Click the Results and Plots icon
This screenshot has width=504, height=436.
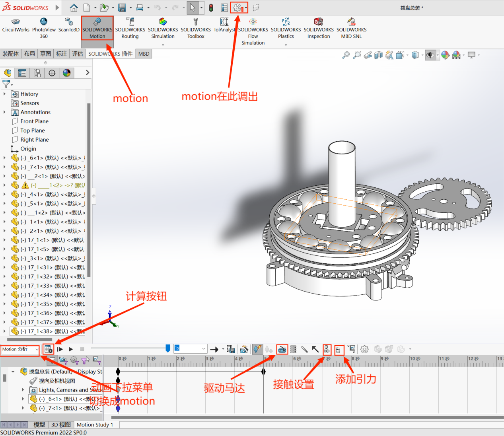point(351,349)
